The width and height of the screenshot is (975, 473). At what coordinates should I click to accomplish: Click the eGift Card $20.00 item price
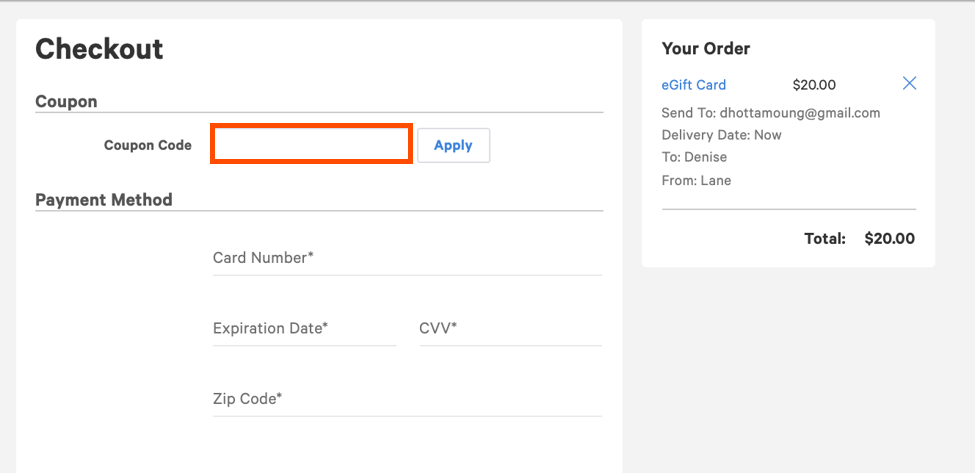coord(814,85)
